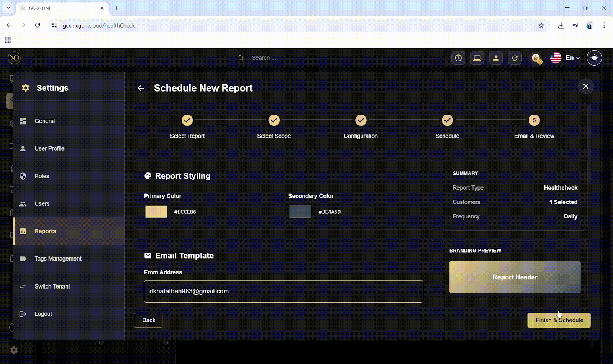Click the From Address email field
613x364 pixels.
(284, 292)
